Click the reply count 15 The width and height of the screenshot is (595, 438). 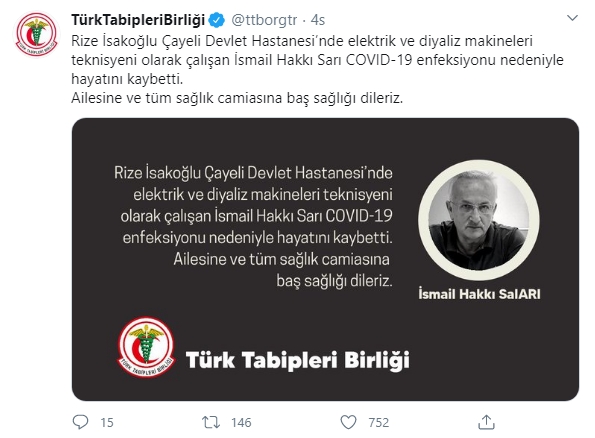pyautogui.click(x=107, y=422)
